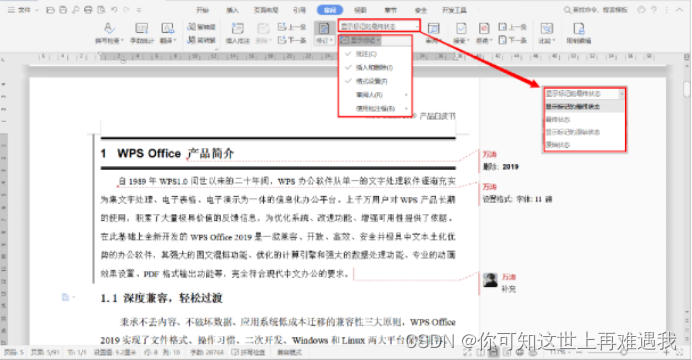Click the redo arrow icon
Image resolution: width=692 pixels, height=360 pixels.
(126, 10)
